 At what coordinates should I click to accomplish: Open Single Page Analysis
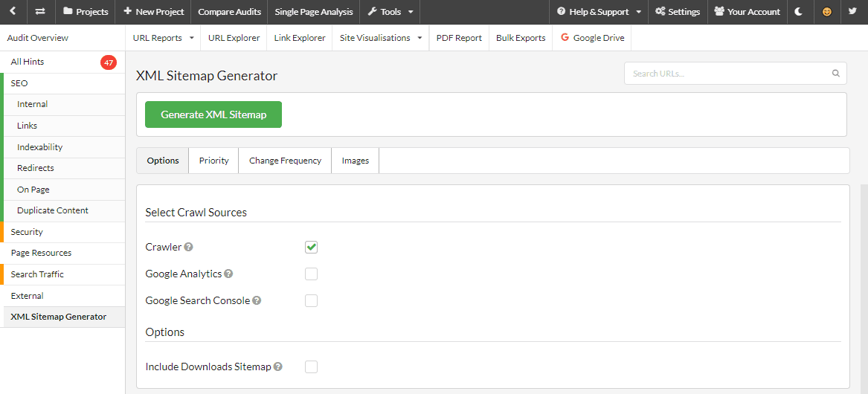(313, 12)
